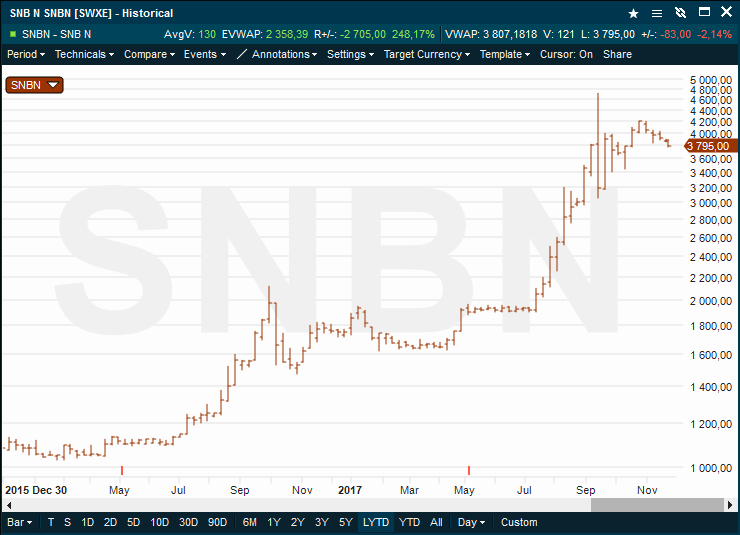Click the 2015 Dec 30 axis label
The height and width of the screenshot is (535, 740).
(x=36, y=490)
